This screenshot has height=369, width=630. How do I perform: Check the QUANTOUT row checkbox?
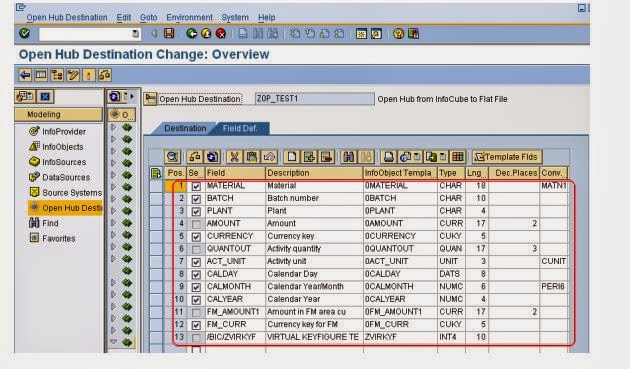(x=196, y=249)
